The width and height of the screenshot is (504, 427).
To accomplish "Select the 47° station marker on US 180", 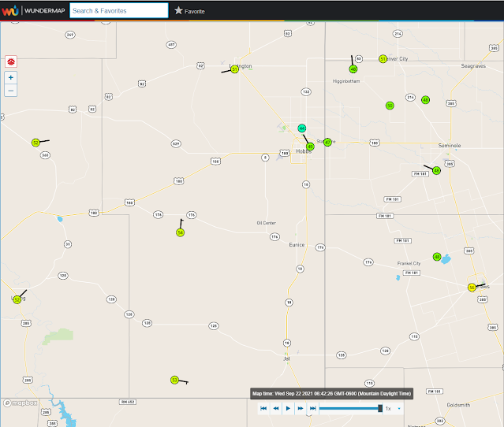I will click(327, 142).
